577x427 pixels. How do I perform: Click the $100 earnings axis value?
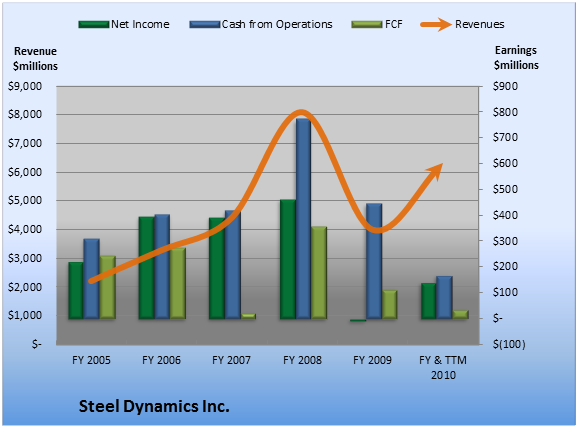pos(506,292)
